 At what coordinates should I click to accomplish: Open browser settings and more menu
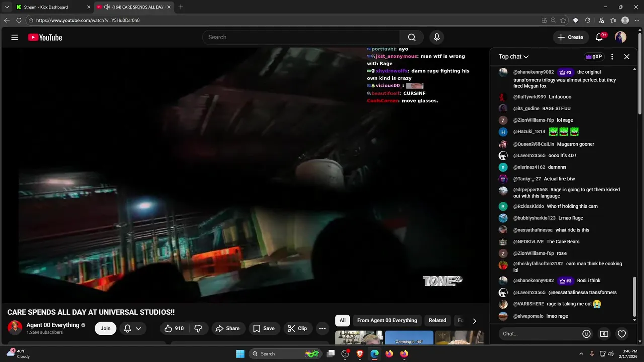(x=637, y=20)
